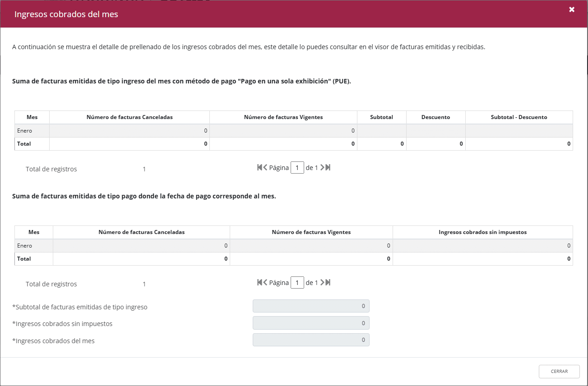Click Número de facturas Vigentes header in tipo pago table
The width and height of the screenshot is (588, 386).
311,232
